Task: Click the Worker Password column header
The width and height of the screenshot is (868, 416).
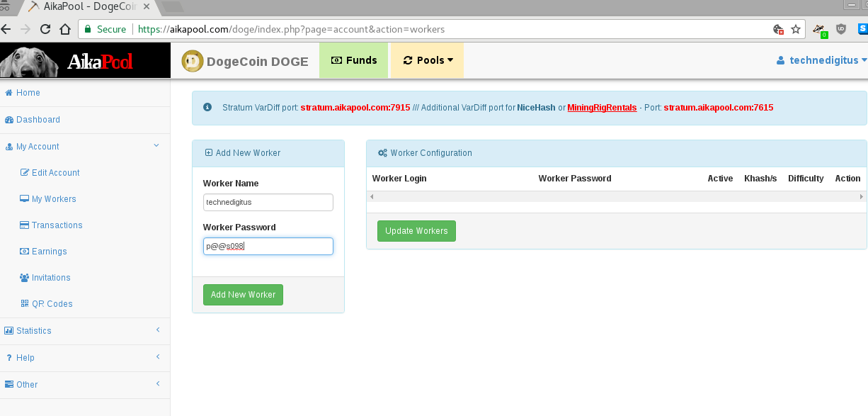Action: click(575, 179)
